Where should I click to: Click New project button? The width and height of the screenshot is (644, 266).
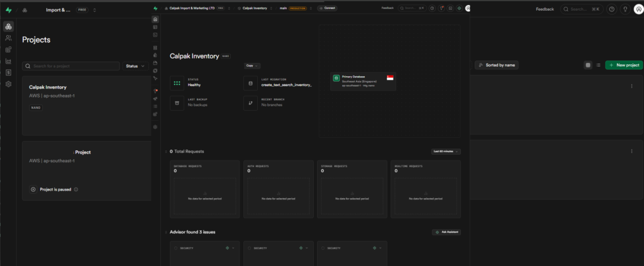624,65
